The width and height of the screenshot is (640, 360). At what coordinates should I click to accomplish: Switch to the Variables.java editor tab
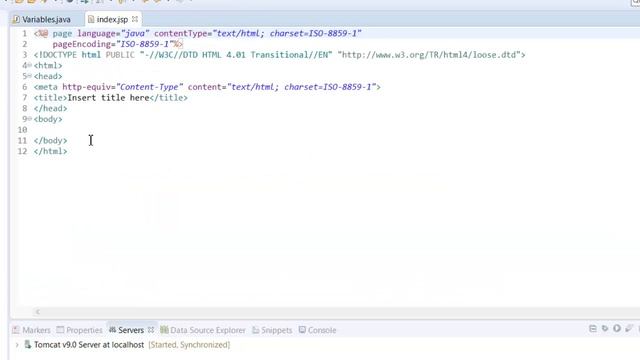tap(42, 19)
